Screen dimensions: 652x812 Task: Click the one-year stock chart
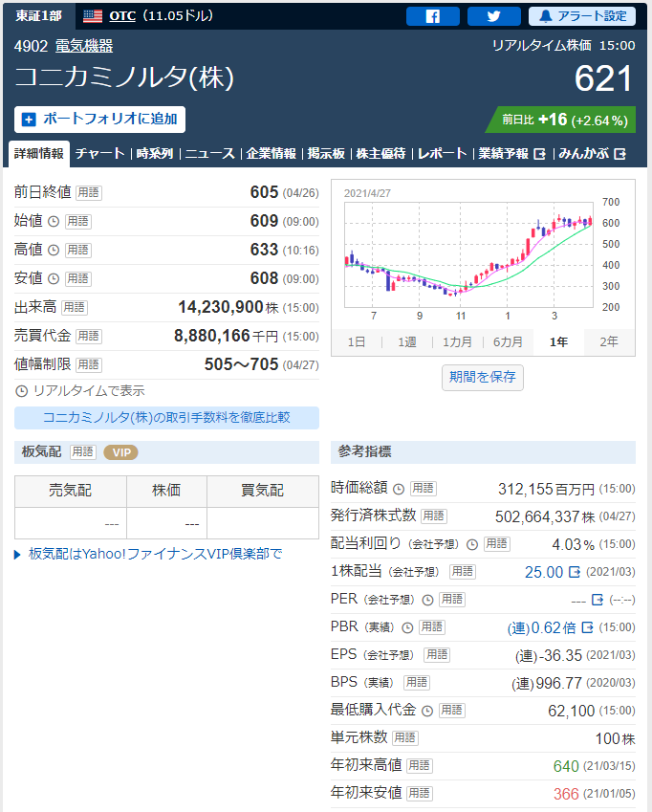[x=468, y=254]
